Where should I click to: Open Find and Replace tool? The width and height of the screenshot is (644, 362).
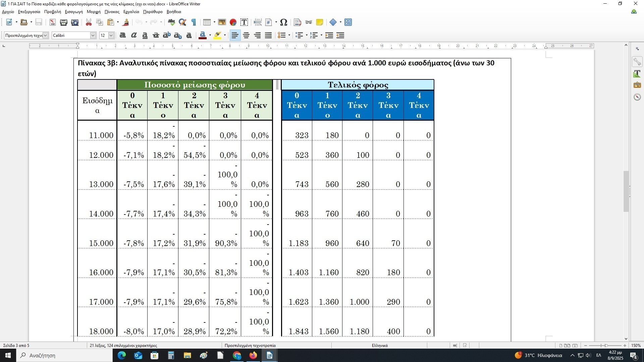click(182, 22)
